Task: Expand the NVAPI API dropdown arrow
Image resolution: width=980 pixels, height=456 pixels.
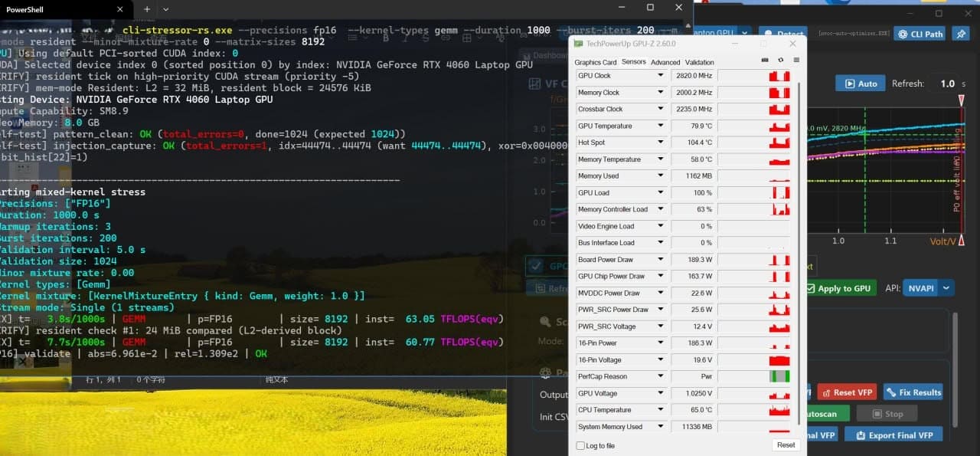Action: [x=947, y=288]
